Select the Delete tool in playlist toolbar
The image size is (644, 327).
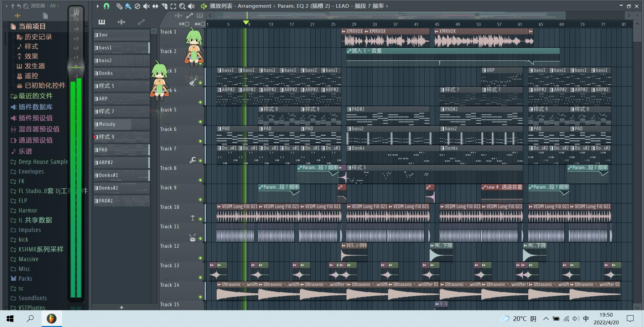coord(137,6)
